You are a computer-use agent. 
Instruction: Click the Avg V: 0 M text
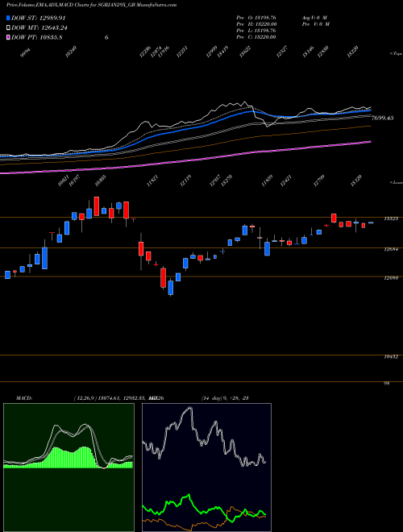tap(314, 18)
